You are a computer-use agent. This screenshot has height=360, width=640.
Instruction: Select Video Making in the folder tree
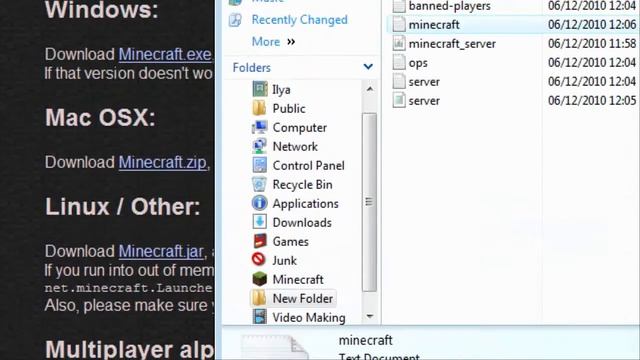pos(309,318)
